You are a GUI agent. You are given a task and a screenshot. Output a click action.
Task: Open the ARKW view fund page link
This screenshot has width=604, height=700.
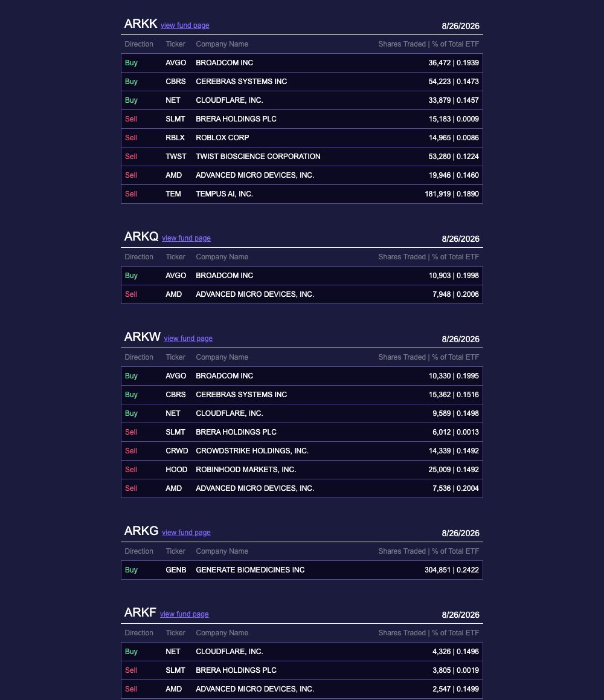point(188,339)
